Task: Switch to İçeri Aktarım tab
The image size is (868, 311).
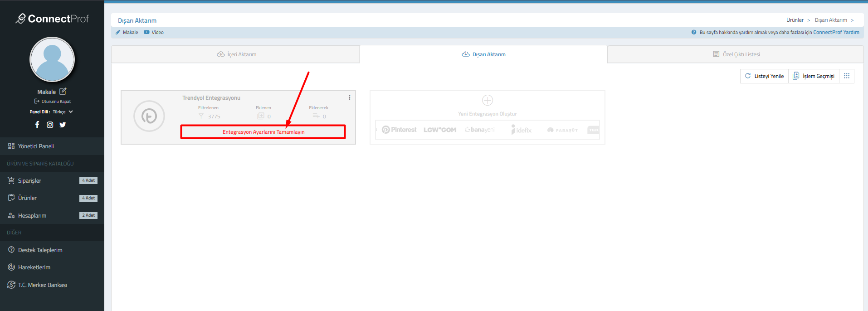Action: [x=236, y=54]
